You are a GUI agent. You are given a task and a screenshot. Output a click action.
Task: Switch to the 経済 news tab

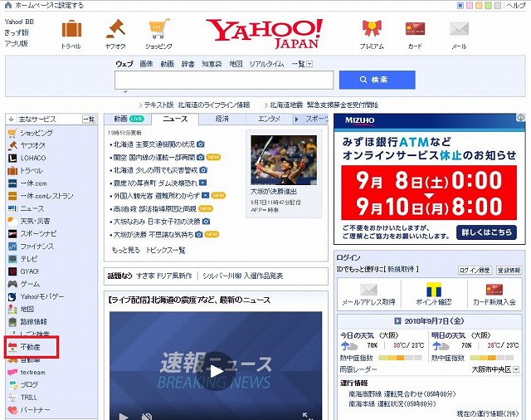click(222, 119)
